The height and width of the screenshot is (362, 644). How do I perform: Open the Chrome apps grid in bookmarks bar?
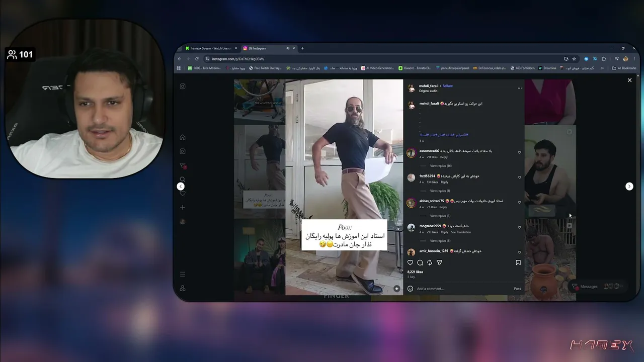(x=179, y=68)
